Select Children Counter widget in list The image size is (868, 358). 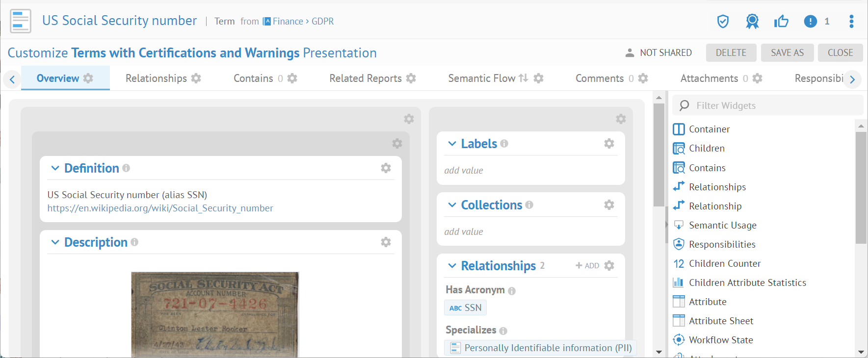point(717,263)
